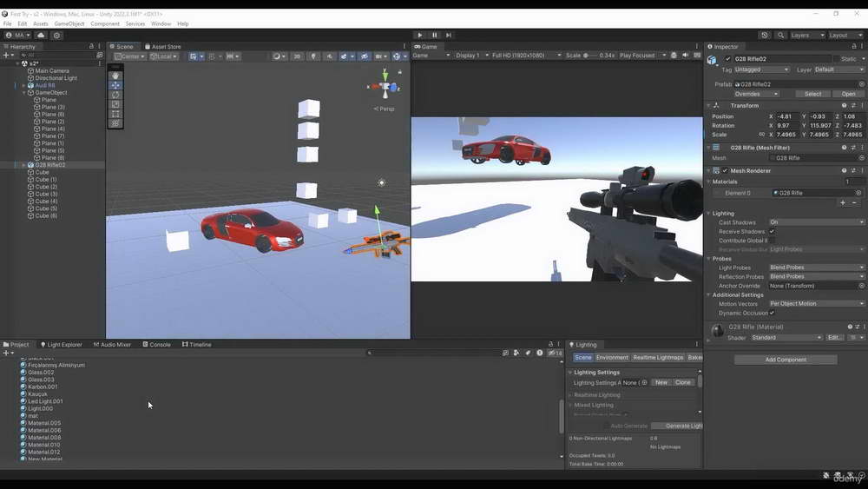Toggle G28 Rifle02 active checkbox
Image resolution: width=868 pixels, height=489 pixels.
tap(728, 59)
